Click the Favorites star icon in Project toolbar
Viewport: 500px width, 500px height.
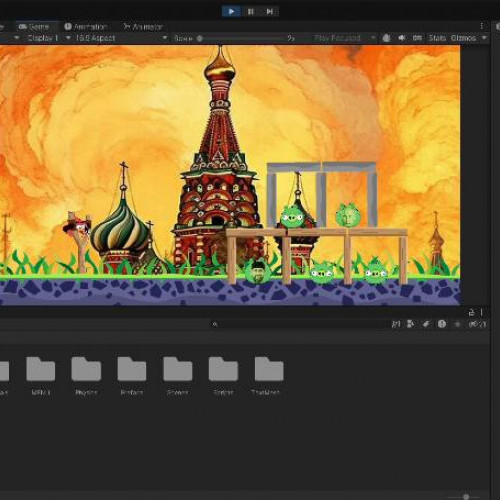[x=457, y=324]
